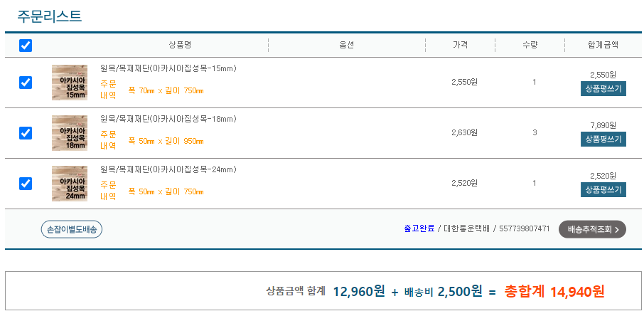Open the 아카시아 집성목 18mm product thumbnail
This screenshot has width=644, height=316.
70,133
